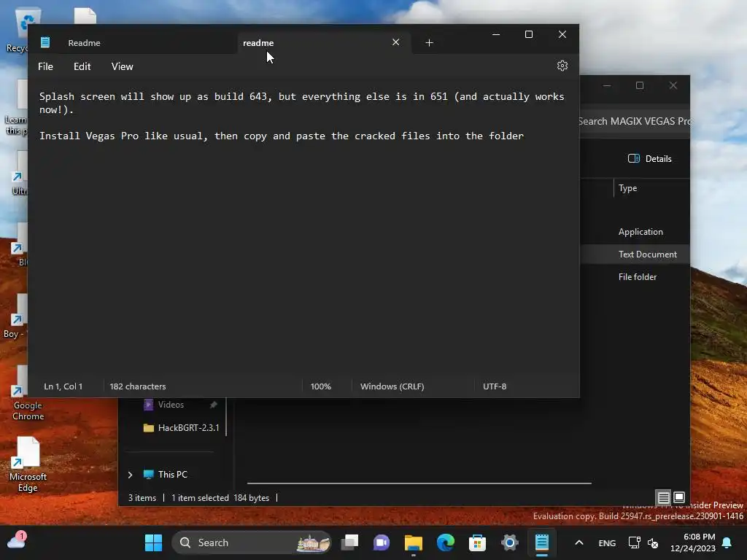Select This PC in Explorer sidebar
The height and width of the screenshot is (560, 747).
(172, 475)
